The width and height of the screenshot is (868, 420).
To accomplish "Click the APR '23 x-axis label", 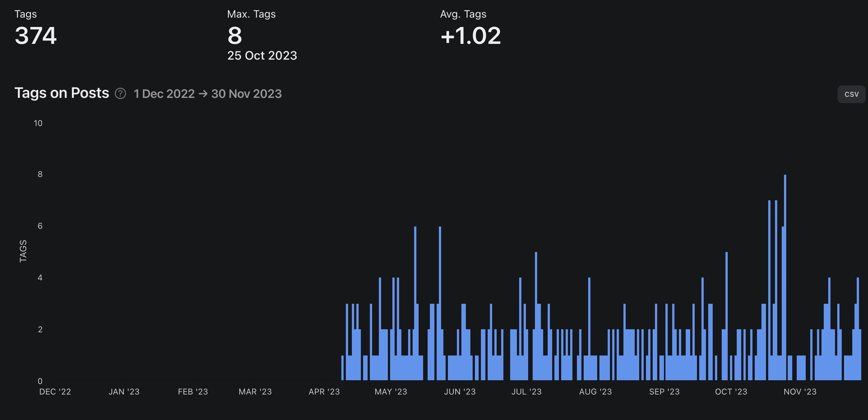I will [324, 392].
